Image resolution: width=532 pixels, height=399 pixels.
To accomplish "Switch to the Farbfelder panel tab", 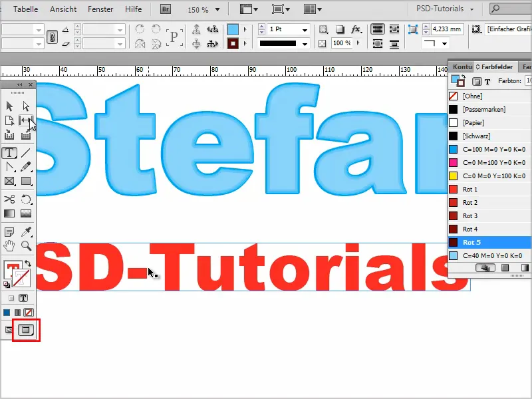I will pyautogui.click(x=495, y=67).
